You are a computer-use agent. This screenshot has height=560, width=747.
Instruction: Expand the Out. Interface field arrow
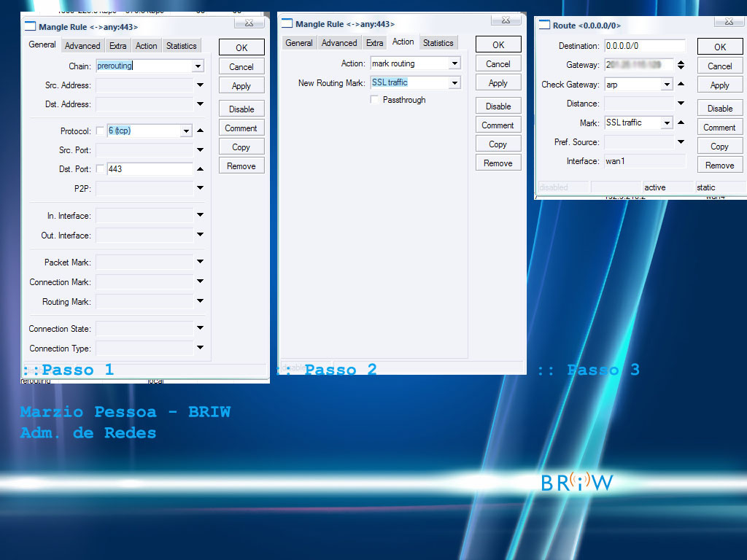click(200, 234)
